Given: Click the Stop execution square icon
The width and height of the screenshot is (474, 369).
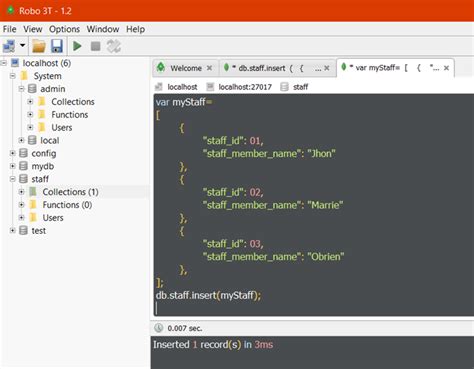Looking at the screenshot, I should (x=96, y=46).
